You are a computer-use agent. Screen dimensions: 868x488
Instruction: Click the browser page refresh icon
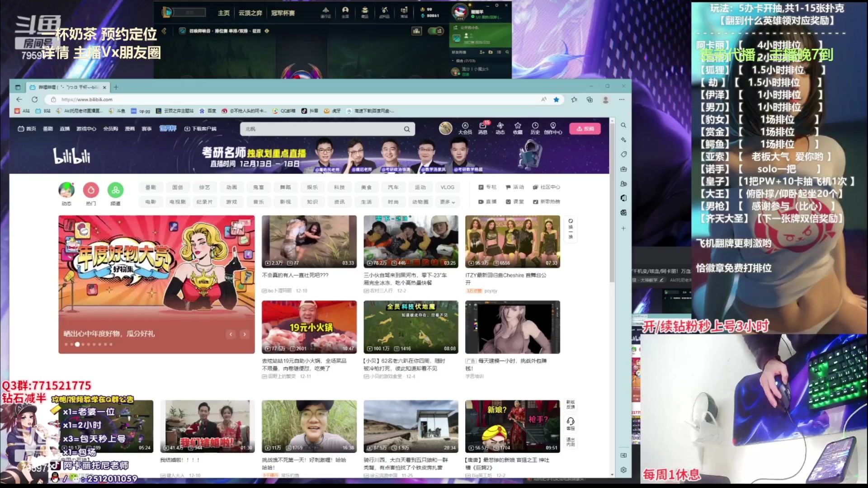(x=35, y=99)
